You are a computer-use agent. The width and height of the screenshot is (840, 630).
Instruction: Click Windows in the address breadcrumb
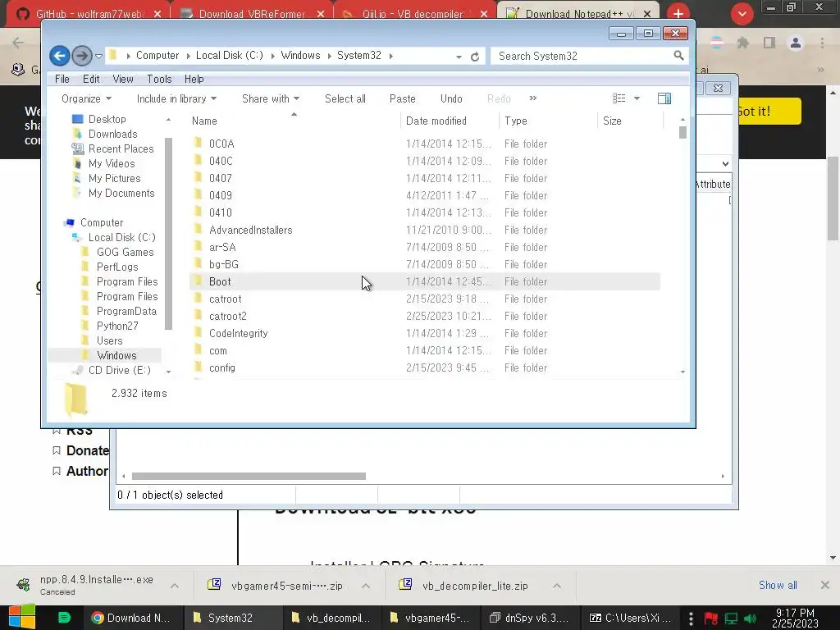(300, 55)
